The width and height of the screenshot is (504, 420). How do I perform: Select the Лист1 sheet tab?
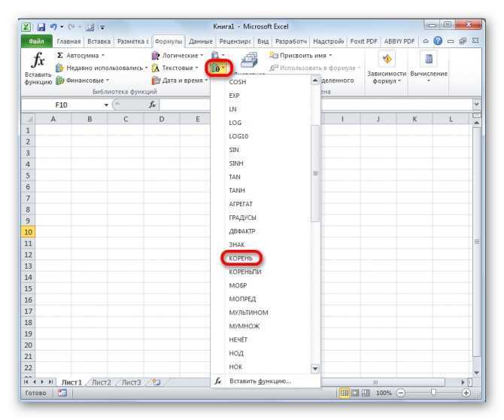71,382
